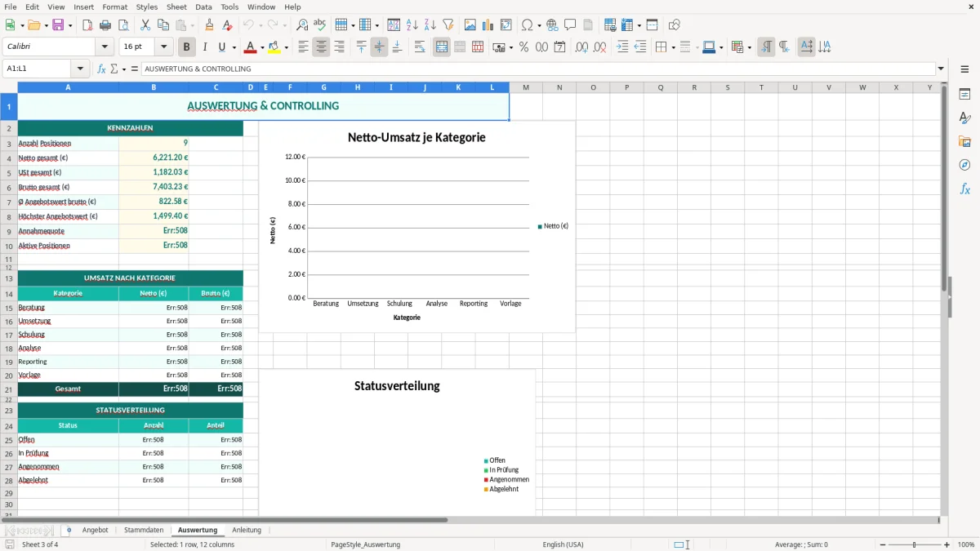The image size is (980, 551).
Task: Open the sidebar Properties panel icon
Action: coord(964,94)
